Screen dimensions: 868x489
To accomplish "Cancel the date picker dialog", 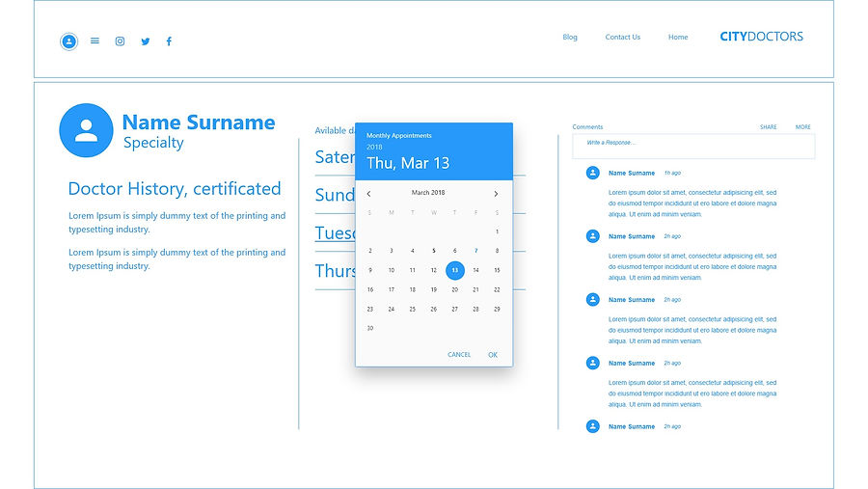I will (x=459, y=354).
